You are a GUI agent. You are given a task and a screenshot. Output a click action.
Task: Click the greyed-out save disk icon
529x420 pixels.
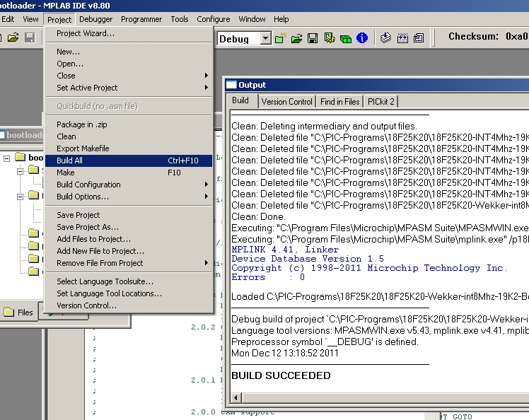coord(30,37)
